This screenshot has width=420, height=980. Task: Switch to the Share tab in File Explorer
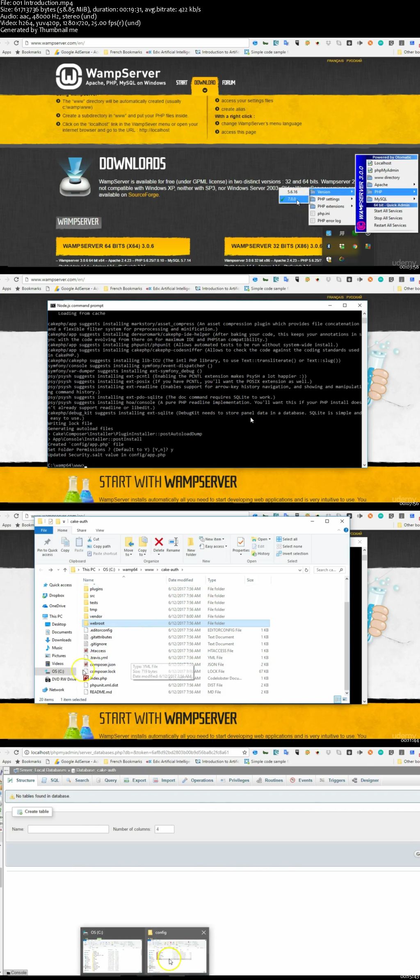coord(82,530)
